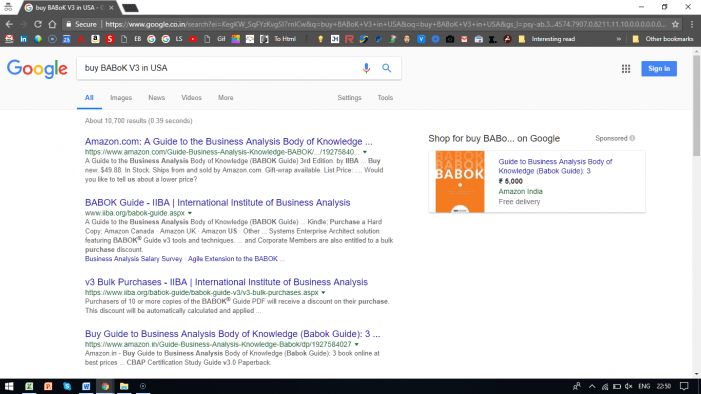
Task: Select the 'buy BABoK V3 in USA' browser tab
Action: pos(68,8)
